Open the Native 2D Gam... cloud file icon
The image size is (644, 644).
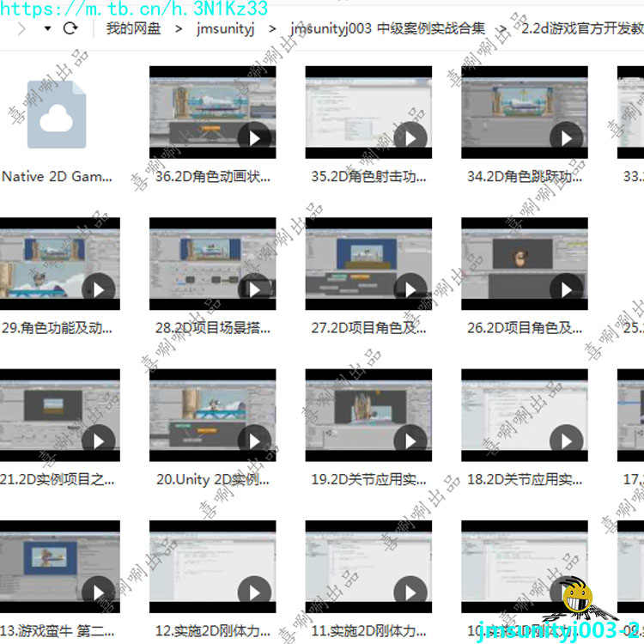tap(57, 114)
